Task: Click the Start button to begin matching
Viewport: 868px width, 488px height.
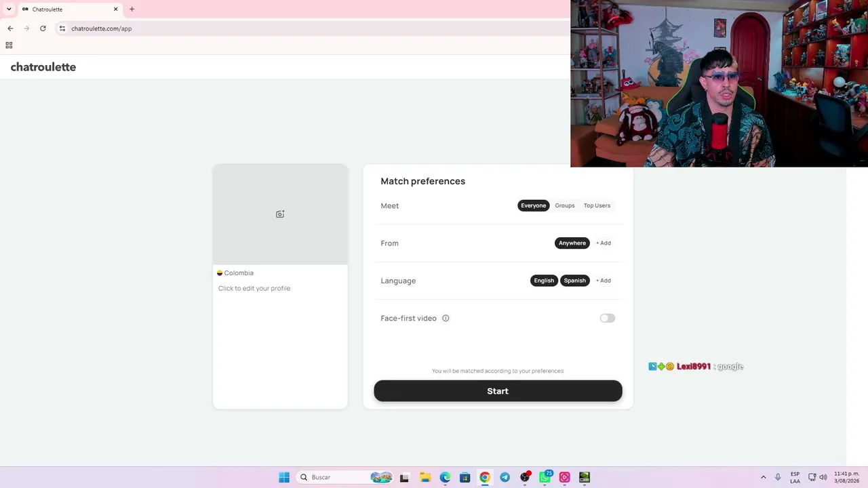Action: tap(498, 391)
